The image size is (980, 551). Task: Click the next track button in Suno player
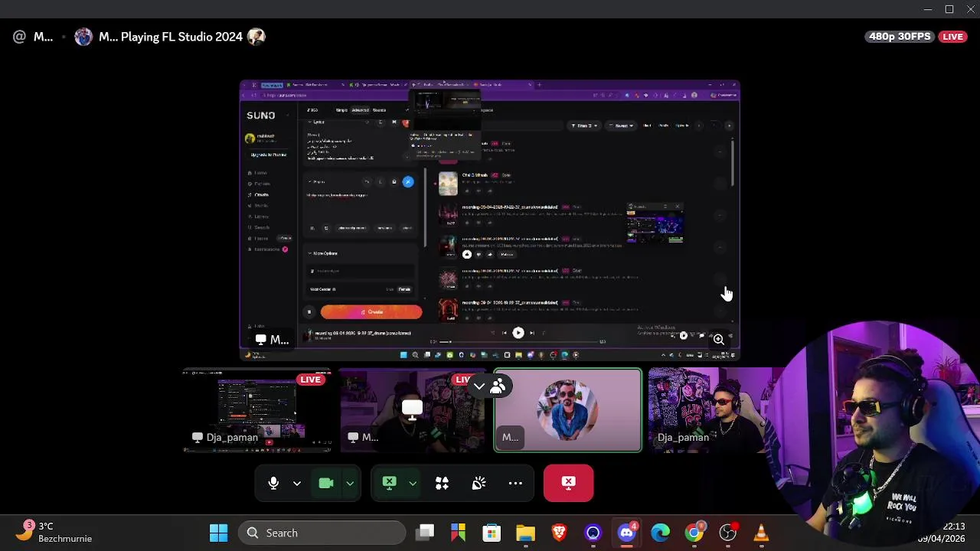pos(532,333)
